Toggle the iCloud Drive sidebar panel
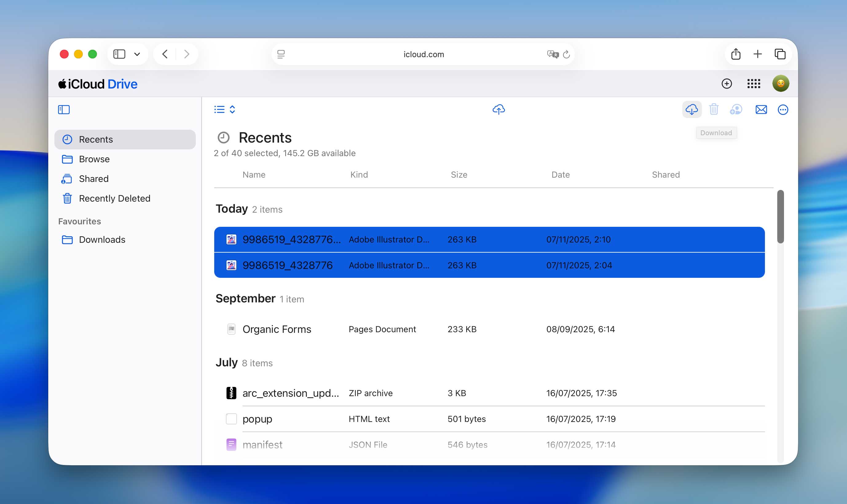The image size is (847, 504). point(64,109)
